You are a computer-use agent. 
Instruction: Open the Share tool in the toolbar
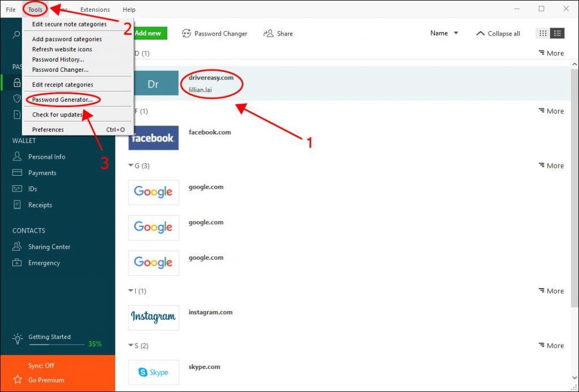278,33
